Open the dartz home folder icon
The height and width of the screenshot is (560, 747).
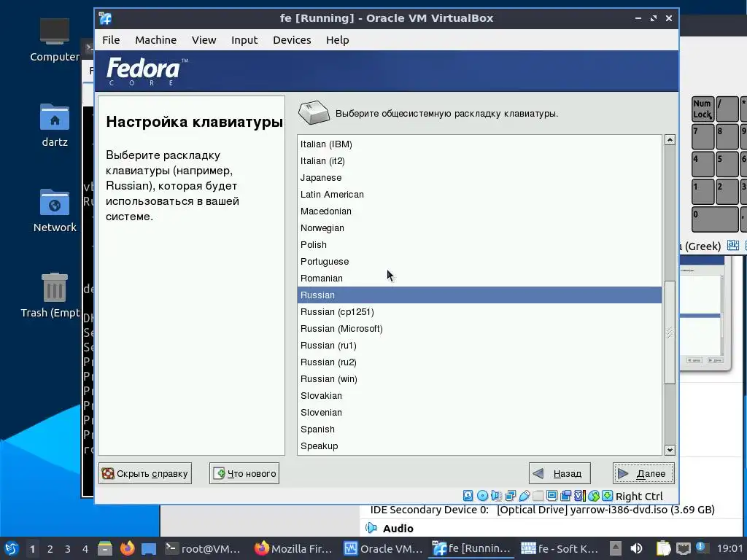point(54,125)
